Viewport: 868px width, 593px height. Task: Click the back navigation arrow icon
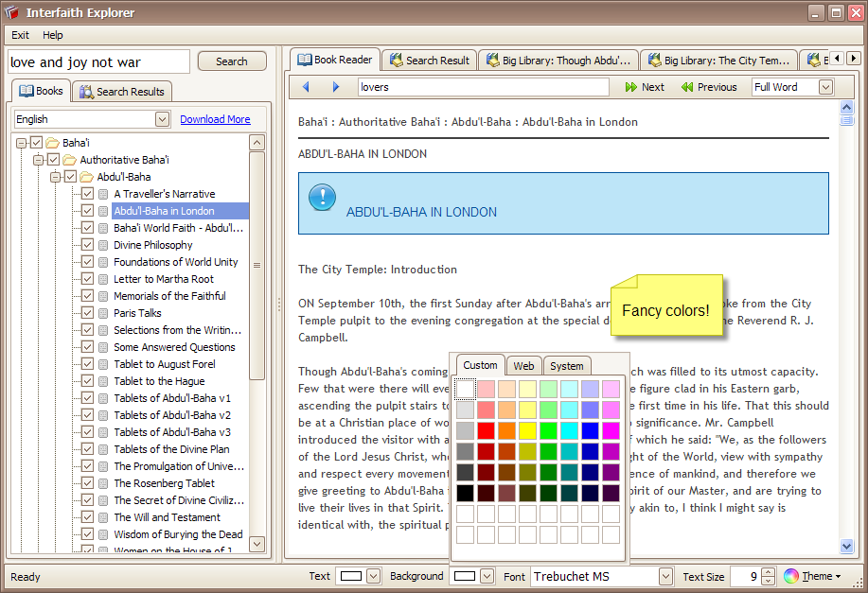tap(306, 87)
